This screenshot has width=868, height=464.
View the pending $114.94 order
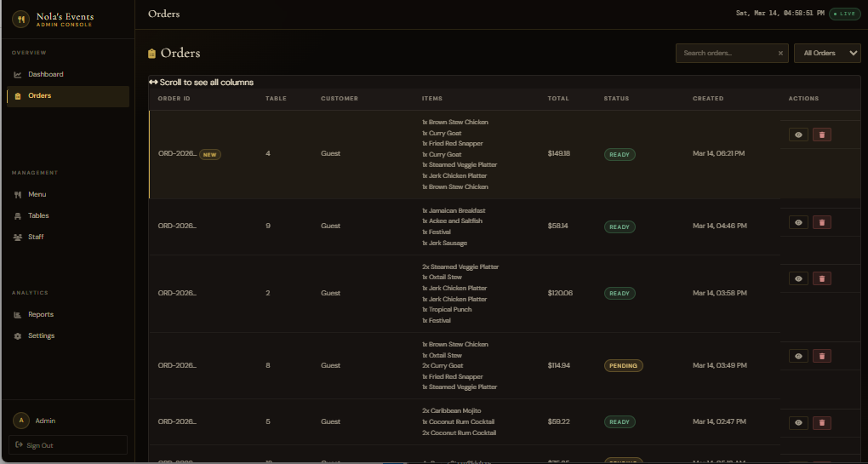click(798, 356)
